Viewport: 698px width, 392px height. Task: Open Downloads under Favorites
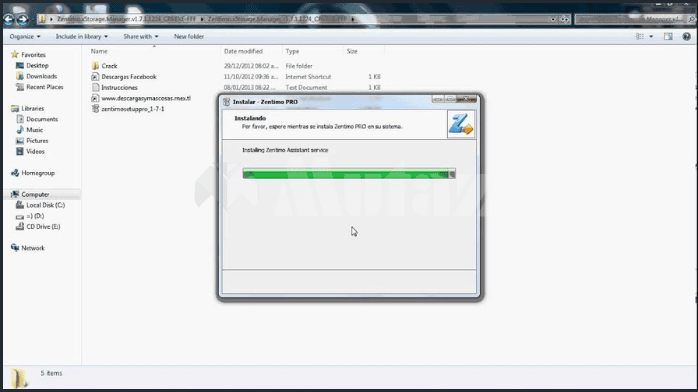[41, 76]
